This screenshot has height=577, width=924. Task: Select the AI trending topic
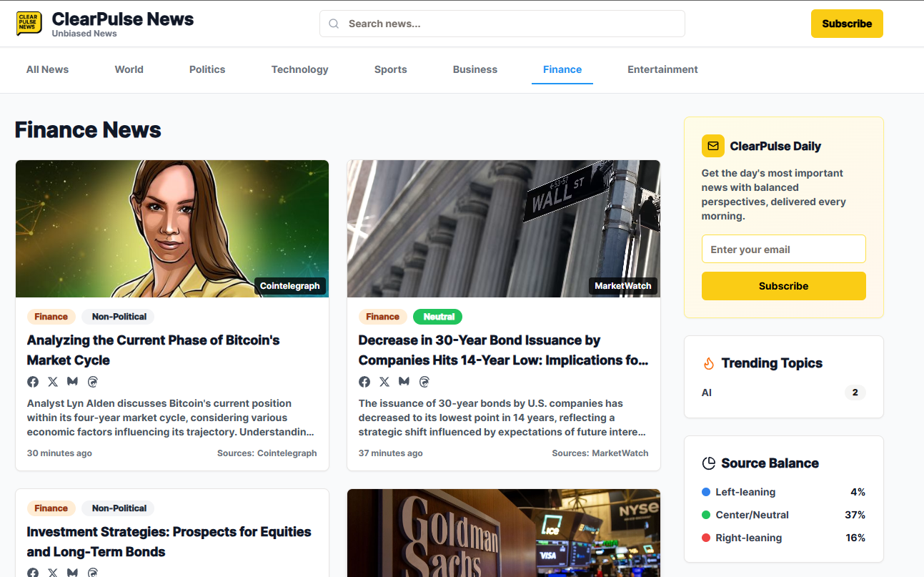tap(707, 393)
